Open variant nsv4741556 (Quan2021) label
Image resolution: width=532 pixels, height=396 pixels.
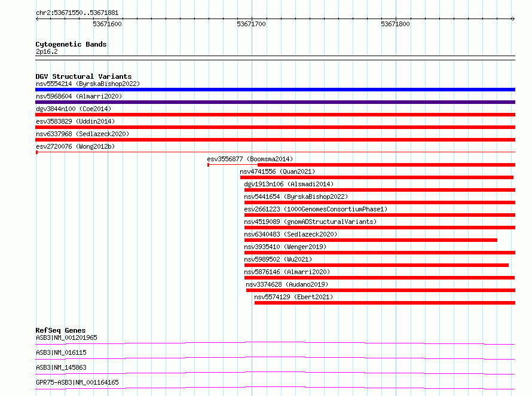(x=277, y=171)
